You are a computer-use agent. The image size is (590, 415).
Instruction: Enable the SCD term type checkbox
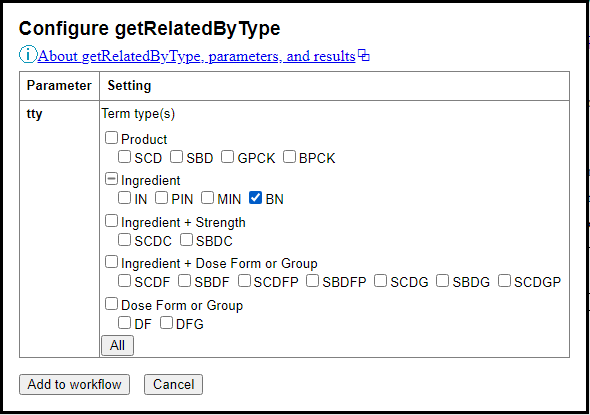click(124, 157)
